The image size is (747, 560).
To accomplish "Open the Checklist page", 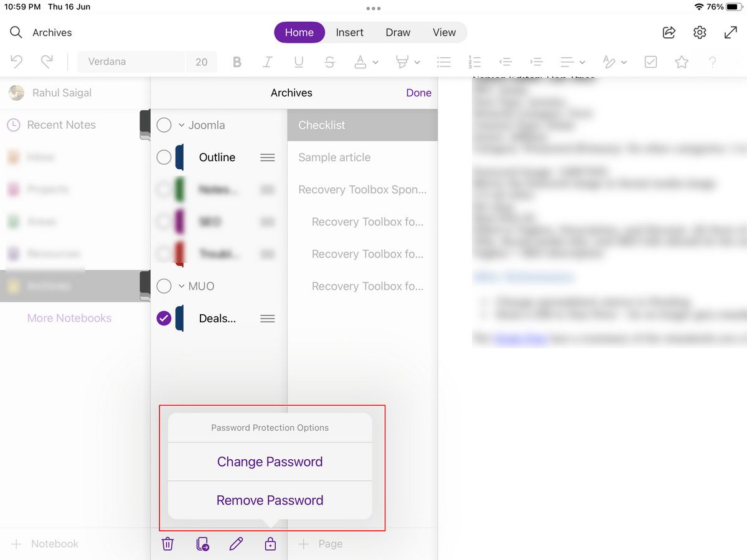I will (x=362, y=125).
